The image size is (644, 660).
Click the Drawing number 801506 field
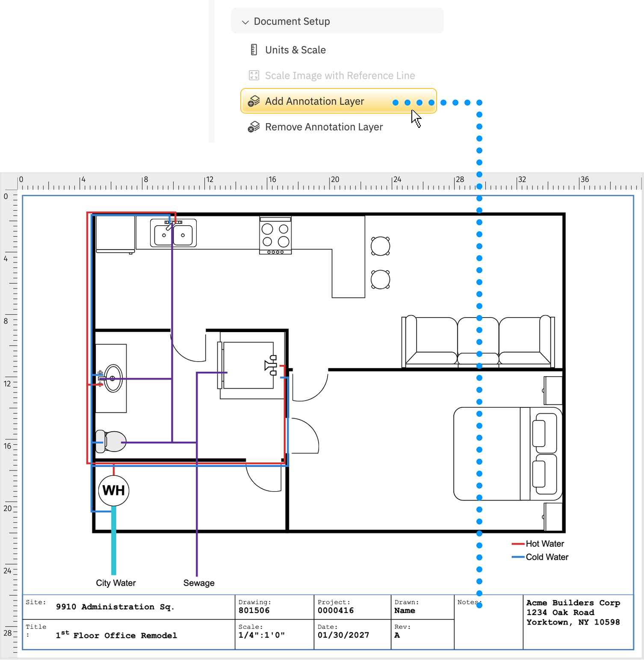click(x=254, y=610)
